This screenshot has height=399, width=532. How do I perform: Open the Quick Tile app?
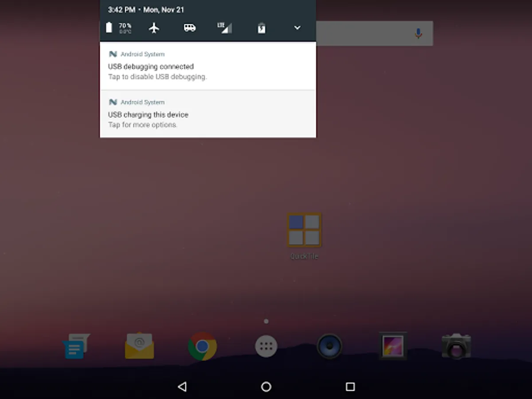[x=304, y=236]
